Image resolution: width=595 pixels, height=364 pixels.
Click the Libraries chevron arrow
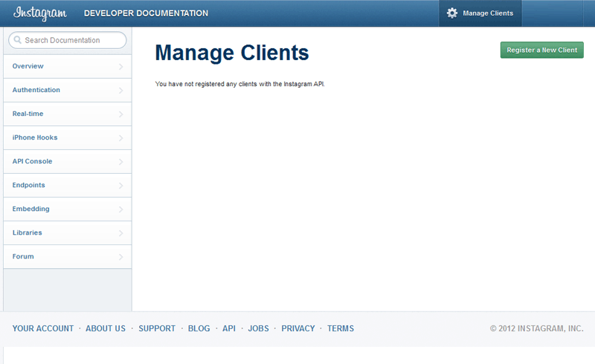pyautogui.click(x=121, y=233)
